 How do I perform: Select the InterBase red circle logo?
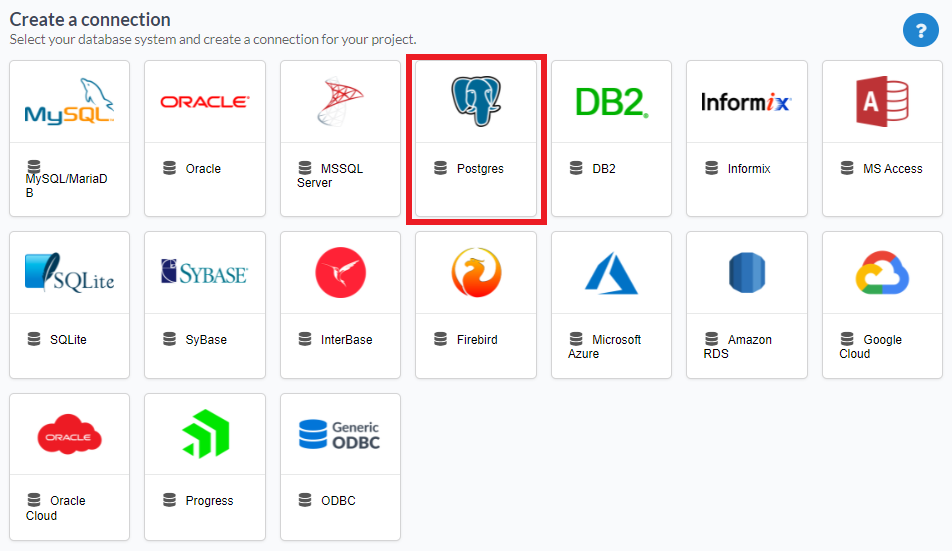click(x=341, y=272)
